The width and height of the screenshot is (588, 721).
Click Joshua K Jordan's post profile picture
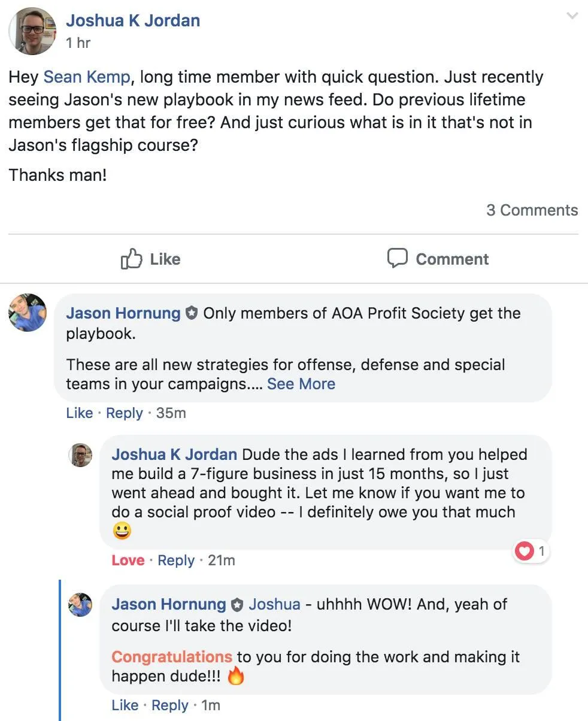(32, 31)
